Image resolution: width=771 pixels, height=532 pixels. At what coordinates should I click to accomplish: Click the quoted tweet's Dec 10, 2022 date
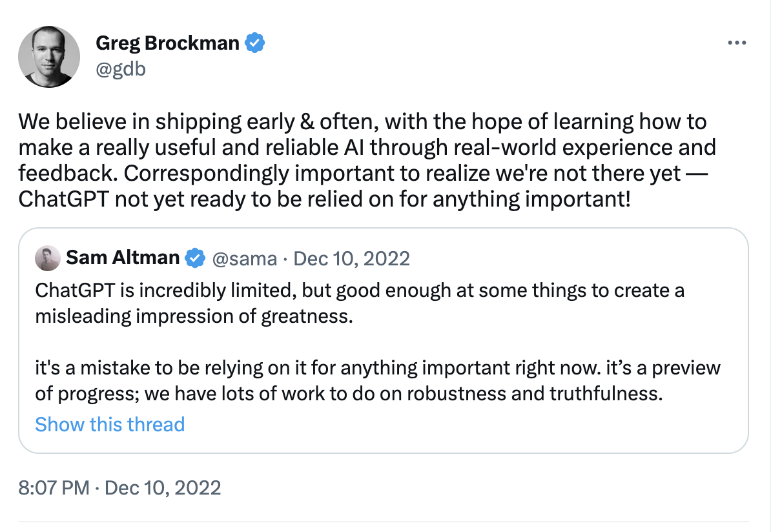352,259
